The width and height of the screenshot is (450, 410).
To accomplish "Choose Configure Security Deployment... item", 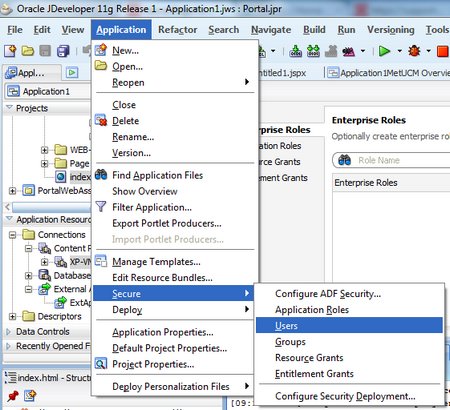I will (349, 396).
